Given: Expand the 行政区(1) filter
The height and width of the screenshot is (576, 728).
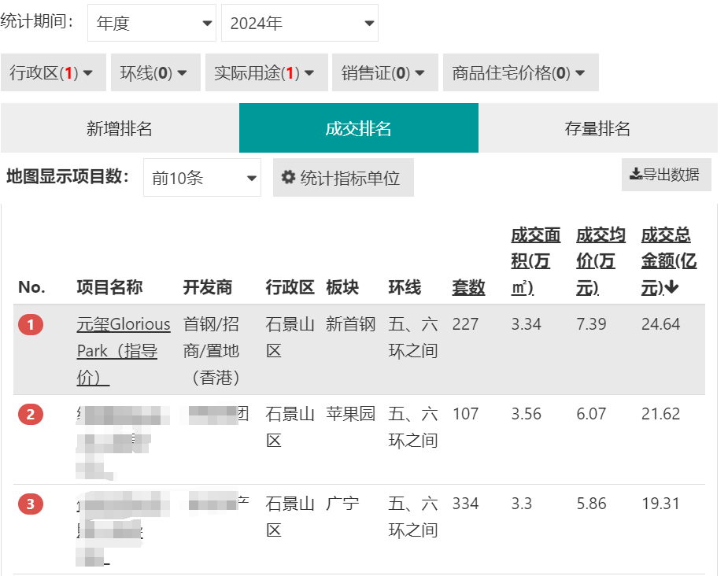Looking at the screenshot, I should click(x=54, y=72).
